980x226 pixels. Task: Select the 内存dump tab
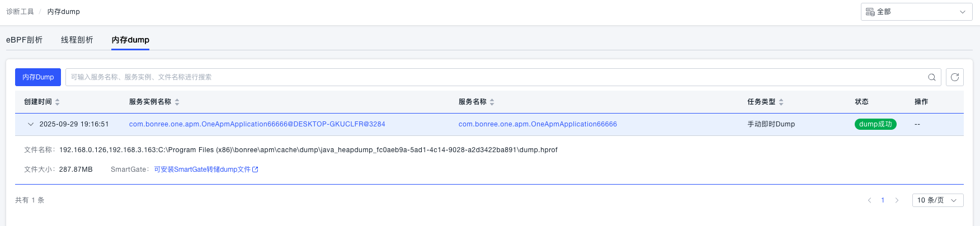[130, 40]
